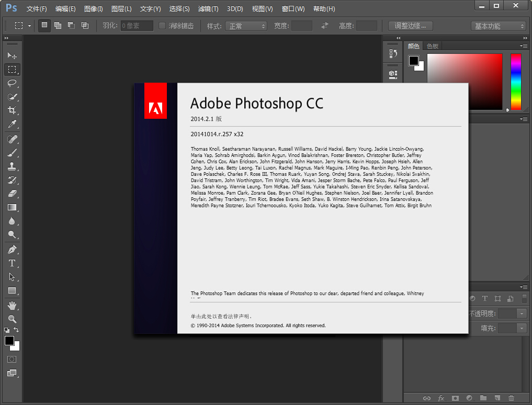Open the 基本功能 workspace dropdown
This screenshot has height=405, width=532.
tap(499, 26)
